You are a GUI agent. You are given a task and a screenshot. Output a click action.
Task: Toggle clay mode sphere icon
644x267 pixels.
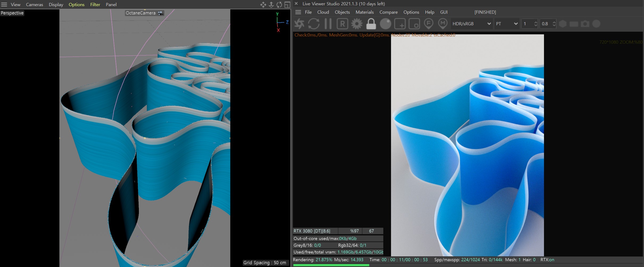coord(385,24)
